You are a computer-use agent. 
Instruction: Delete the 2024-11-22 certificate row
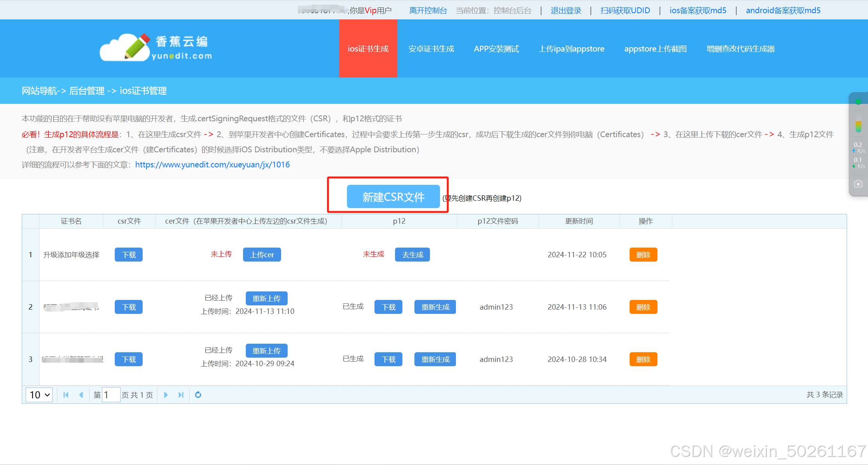click(x=643, y=255)
